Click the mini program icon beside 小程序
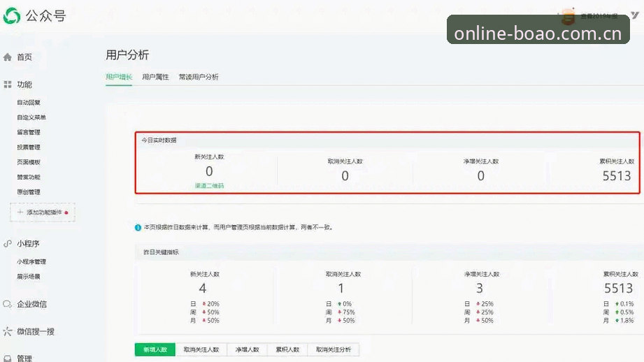644x362 pixels. pos(8,243)
